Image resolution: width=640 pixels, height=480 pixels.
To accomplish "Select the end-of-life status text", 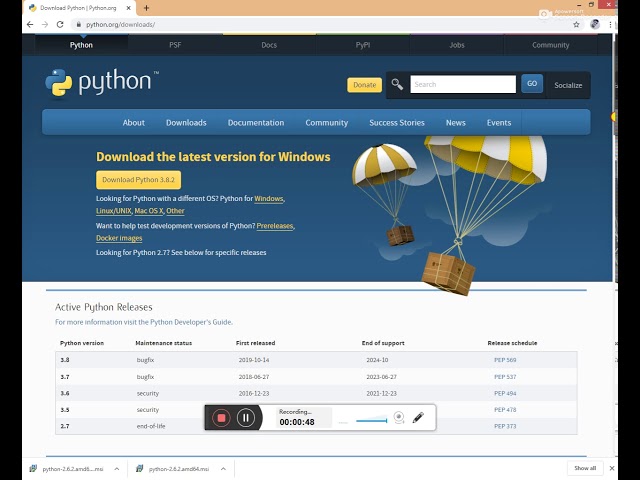I will (x=151, y=426).
